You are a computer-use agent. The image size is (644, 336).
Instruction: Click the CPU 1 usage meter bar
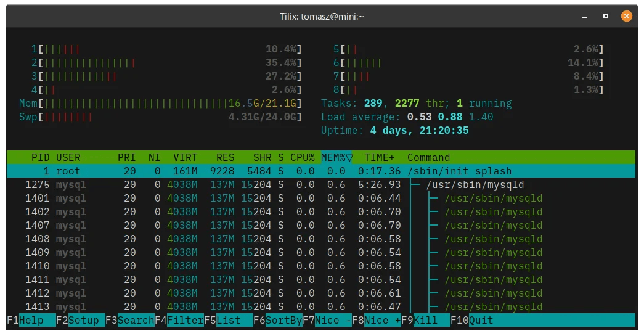[x=166, y=49]
